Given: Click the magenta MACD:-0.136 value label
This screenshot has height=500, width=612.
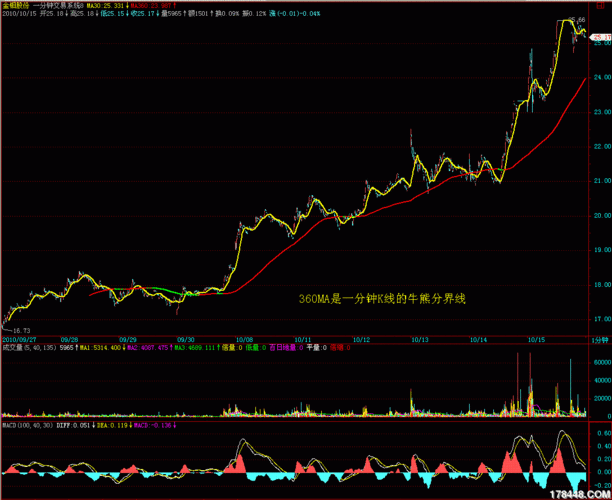Looking at the screenshot, I should pyautogui.click(x=153, y=425).
